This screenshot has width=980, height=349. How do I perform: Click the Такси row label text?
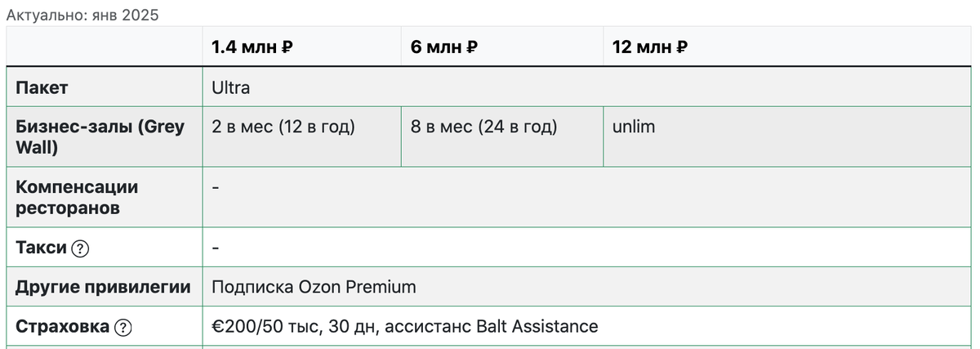click(41, 248)
